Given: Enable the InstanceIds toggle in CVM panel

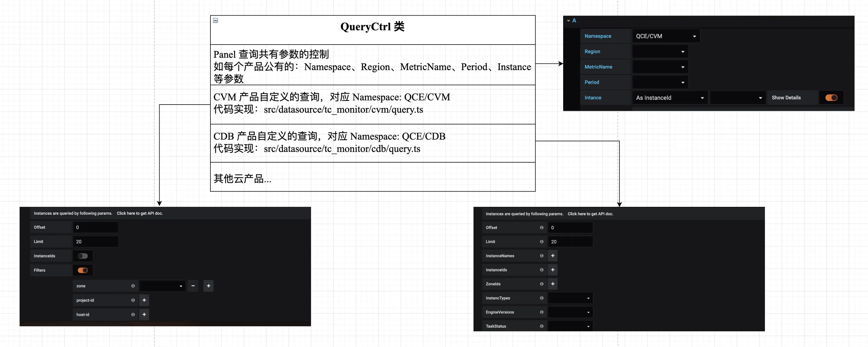Looking at the screenshot, I should coord(83,256).
